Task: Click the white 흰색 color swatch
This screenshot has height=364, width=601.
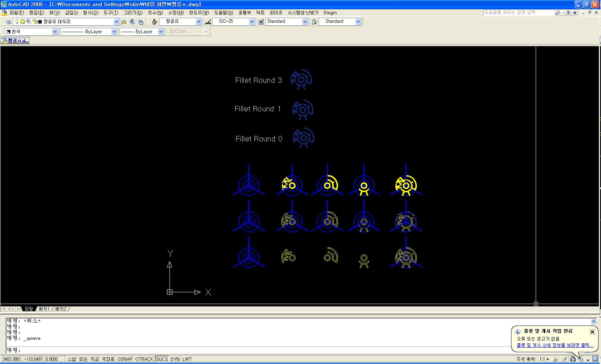Action: click(9, 32)
